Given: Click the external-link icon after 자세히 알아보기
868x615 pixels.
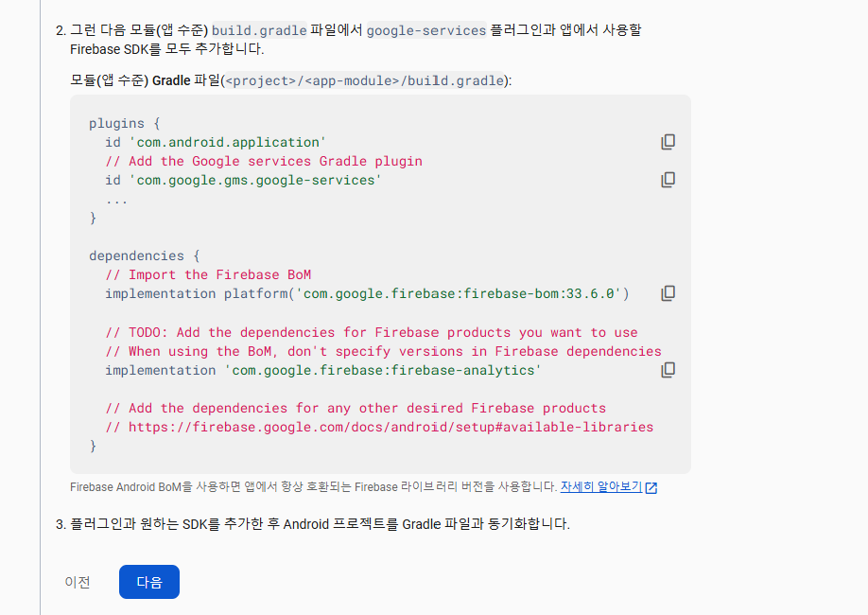Looking at the screenshot, I should coord(651,487).
